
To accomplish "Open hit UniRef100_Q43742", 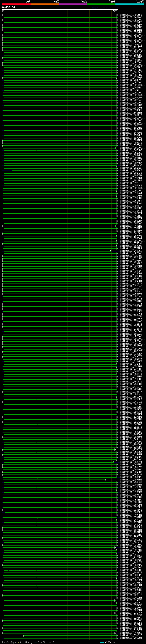I will [131, 17].
